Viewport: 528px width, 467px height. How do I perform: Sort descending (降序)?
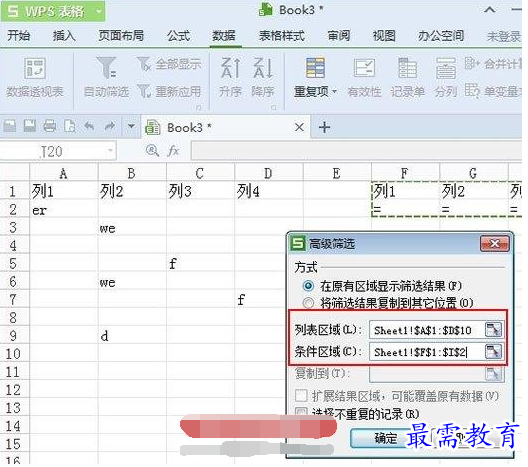coord(263,77)
